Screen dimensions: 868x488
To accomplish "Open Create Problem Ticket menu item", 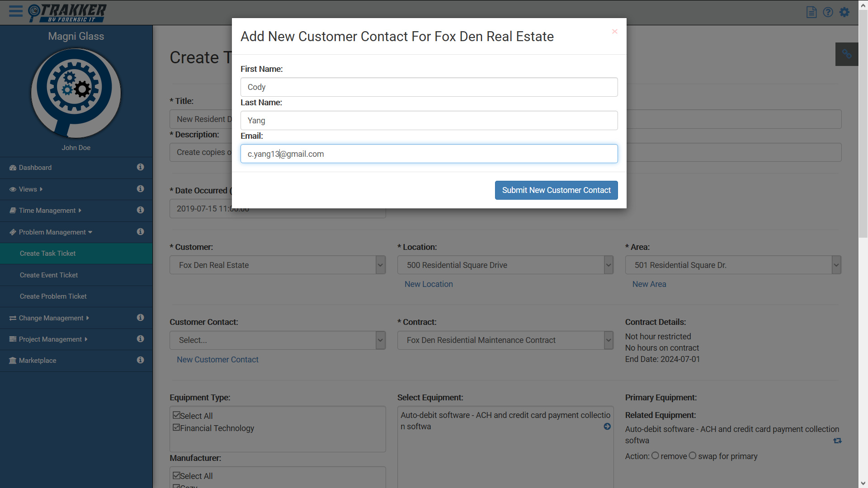I will pos(53,296).
